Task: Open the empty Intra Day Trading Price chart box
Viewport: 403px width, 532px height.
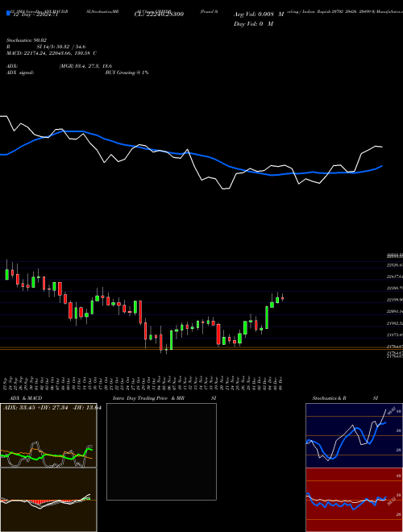Action: click(161, 451)
